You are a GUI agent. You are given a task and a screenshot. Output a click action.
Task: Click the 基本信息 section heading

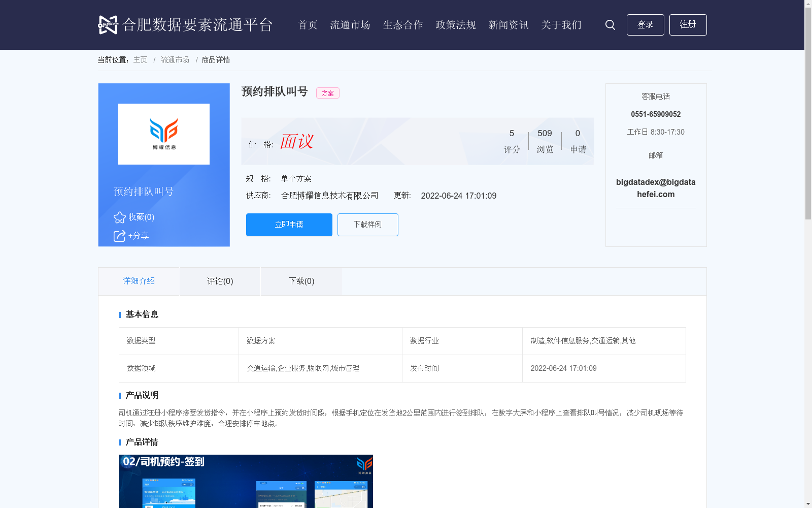click(142, 314)
